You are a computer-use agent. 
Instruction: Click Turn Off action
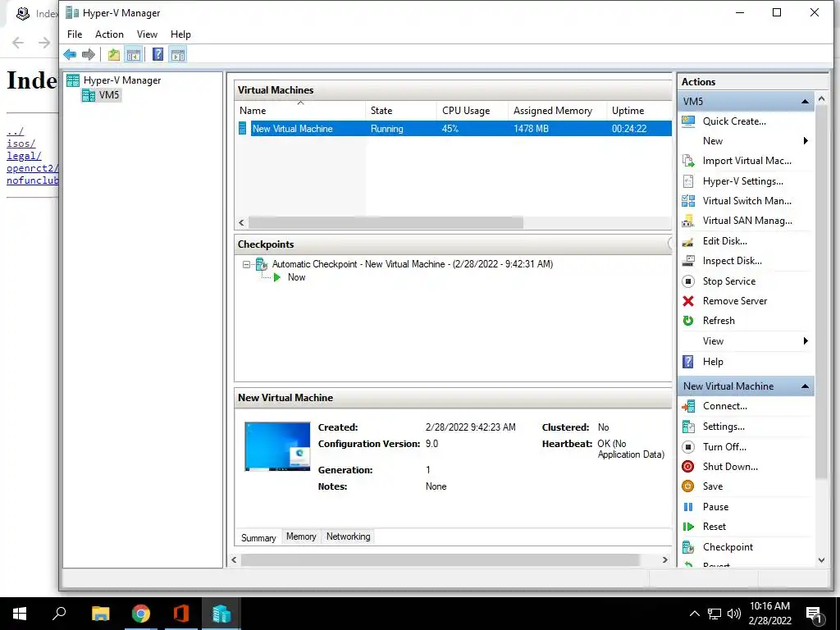pyautogui.click(x=724, y=447)
